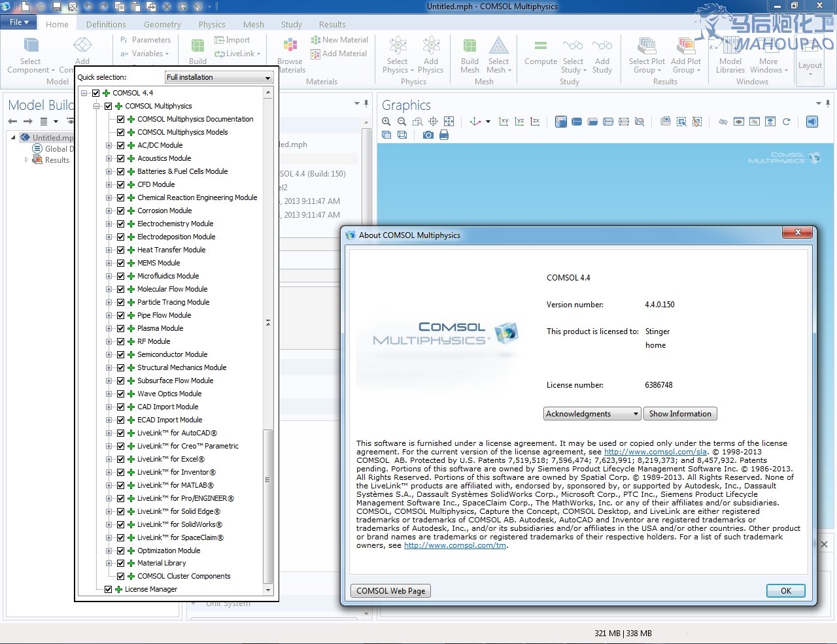
Task: Toggle the Plasma Module checkbox
Action: (x=121, y=328)
